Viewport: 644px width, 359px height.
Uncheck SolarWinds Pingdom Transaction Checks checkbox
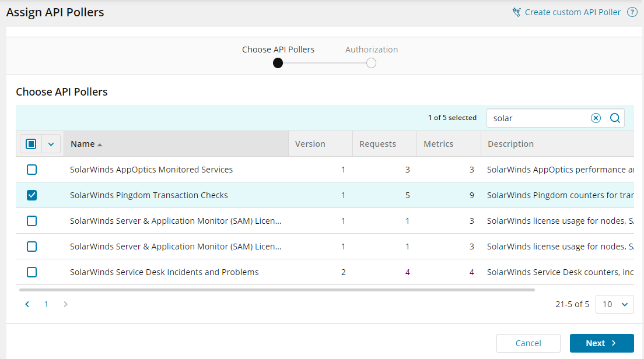click(32, 195)
